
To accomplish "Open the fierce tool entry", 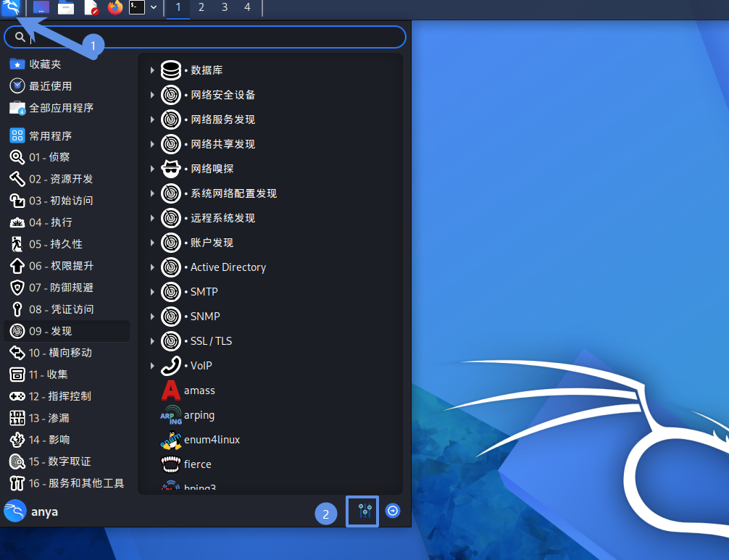I will click(197, 464).
